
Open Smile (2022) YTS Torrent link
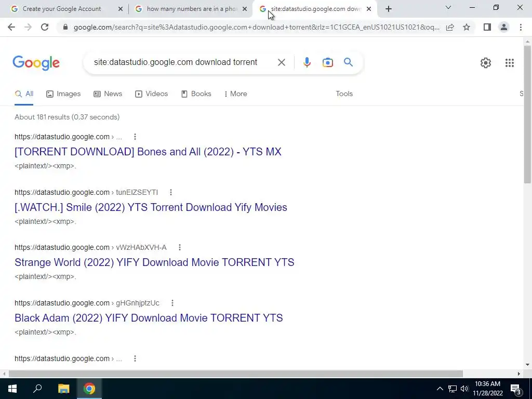tap(151, 207)
